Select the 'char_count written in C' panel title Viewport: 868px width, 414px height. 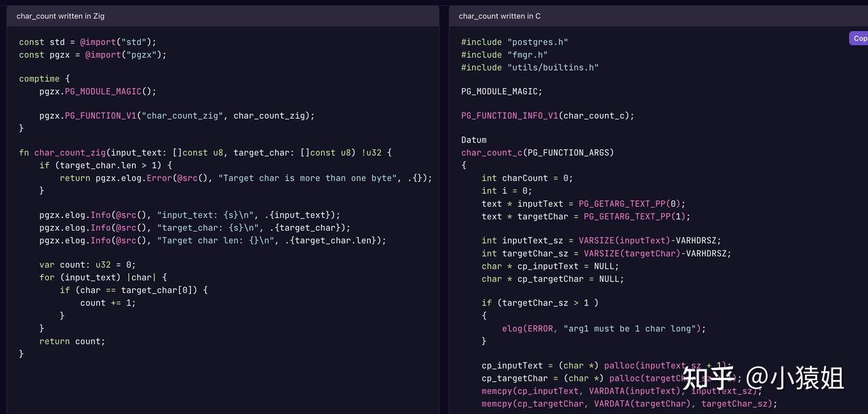pyautogui.click(x=500, y=16)
